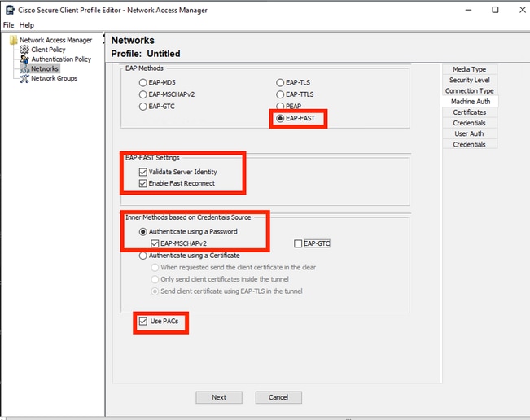Select Networks in the tree
Viewport: 530px width, 420px height.
[45, 68]
